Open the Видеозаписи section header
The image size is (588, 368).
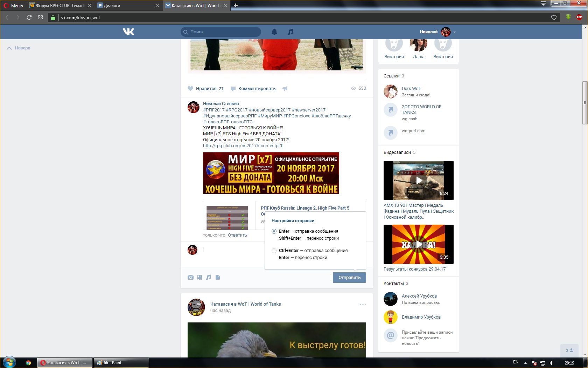point(397,152)
